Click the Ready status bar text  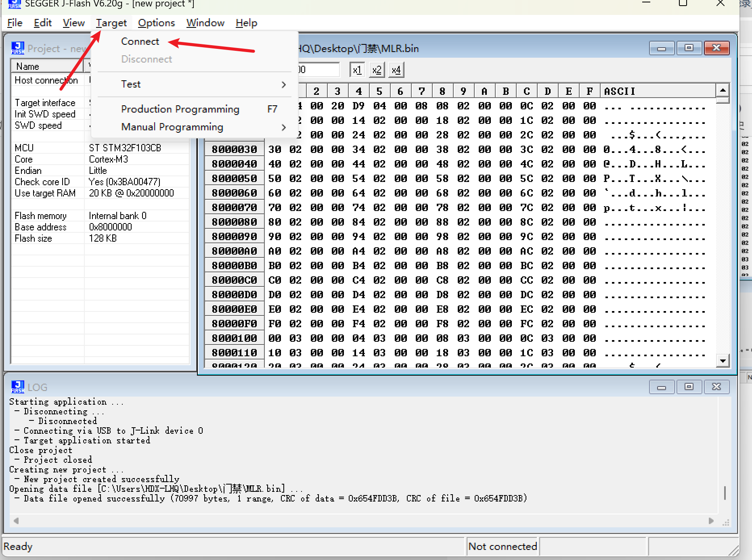point(18,547)
